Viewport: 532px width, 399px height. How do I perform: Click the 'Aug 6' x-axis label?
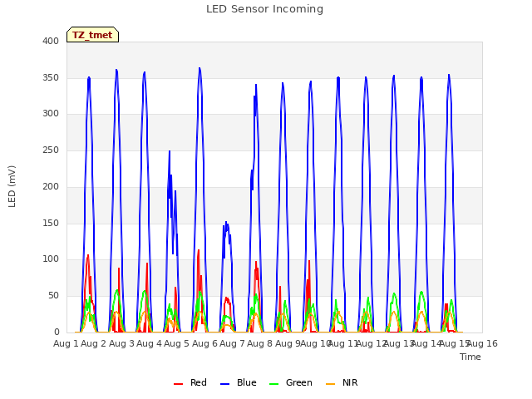[204, 343]
